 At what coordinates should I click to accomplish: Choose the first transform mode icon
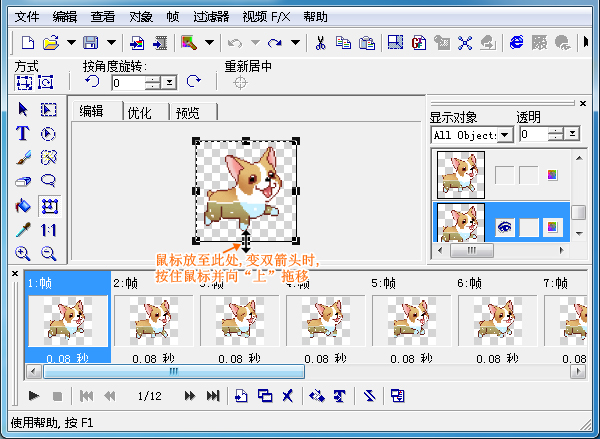coord(24,82)
